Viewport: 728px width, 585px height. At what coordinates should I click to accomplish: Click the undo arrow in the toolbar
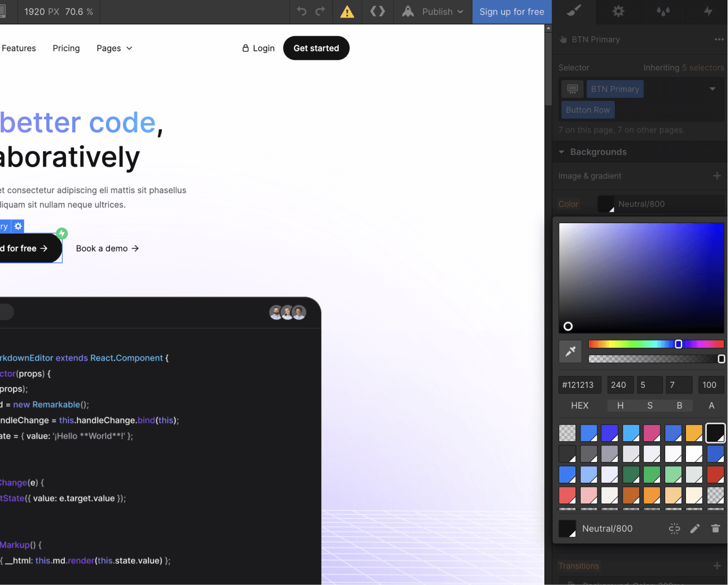click(301, 11)
